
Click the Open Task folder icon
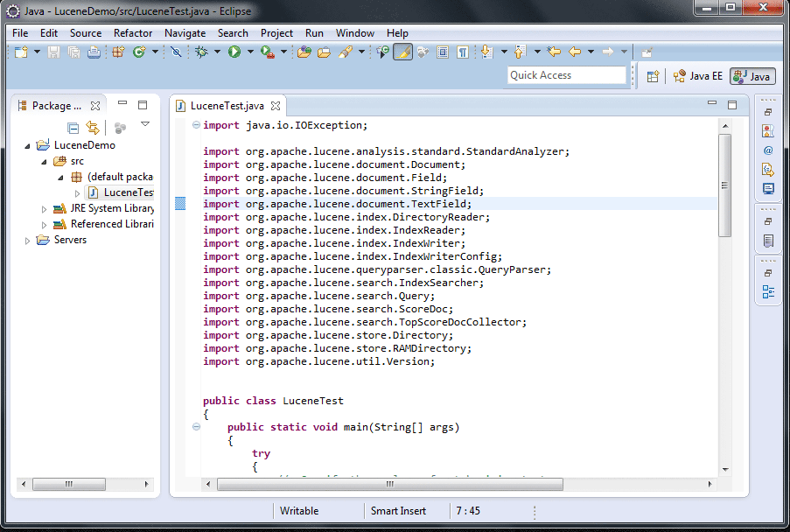point(324,52)
